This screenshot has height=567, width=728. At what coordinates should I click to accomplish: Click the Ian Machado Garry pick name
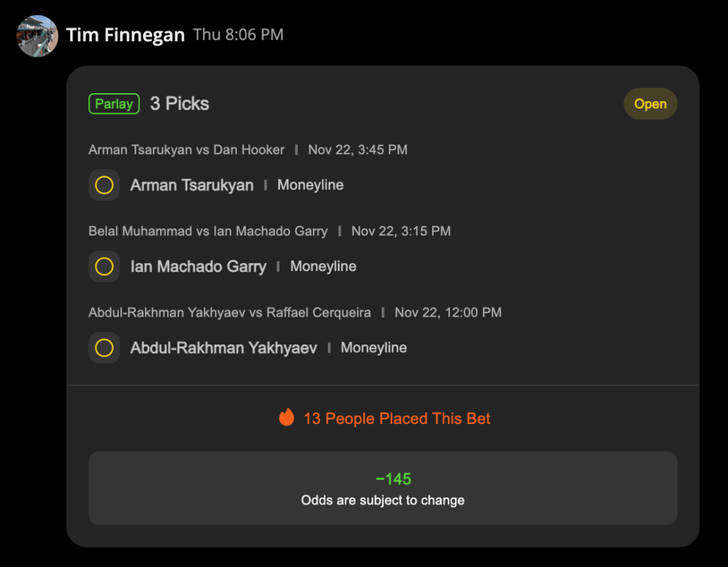(x=198, y=266)
